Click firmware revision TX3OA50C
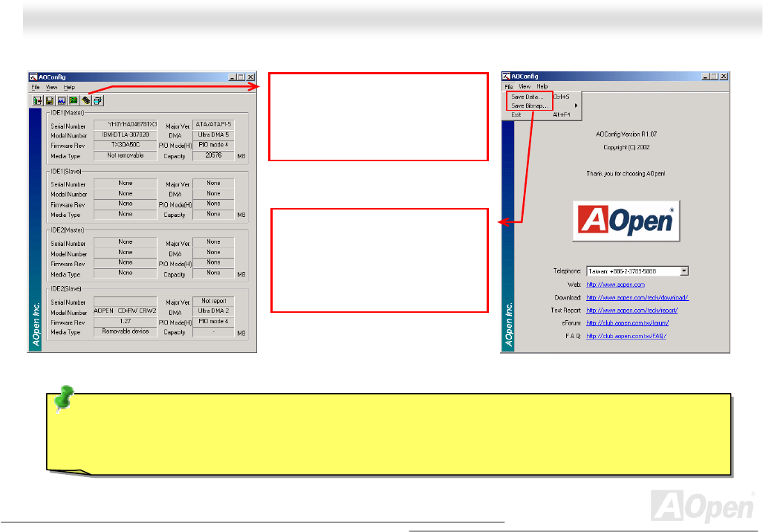This screenshot has width=763, height=532. click(x=126, y=145)
